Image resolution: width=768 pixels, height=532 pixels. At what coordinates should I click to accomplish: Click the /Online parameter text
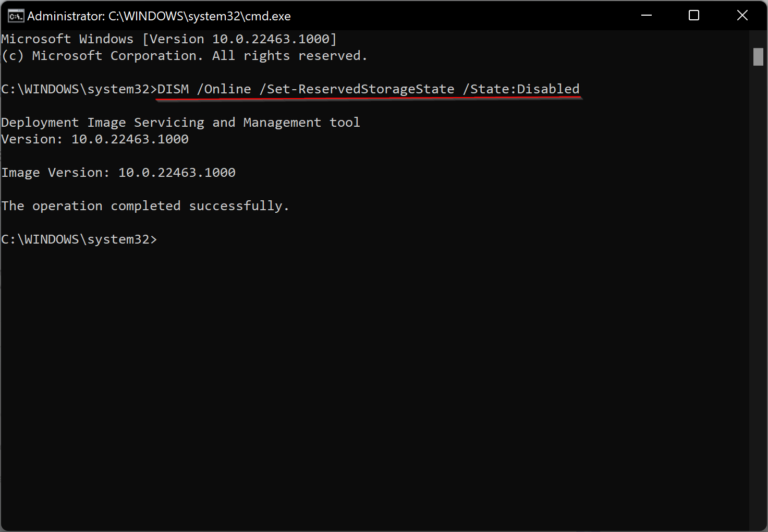(x=224, y=89)
